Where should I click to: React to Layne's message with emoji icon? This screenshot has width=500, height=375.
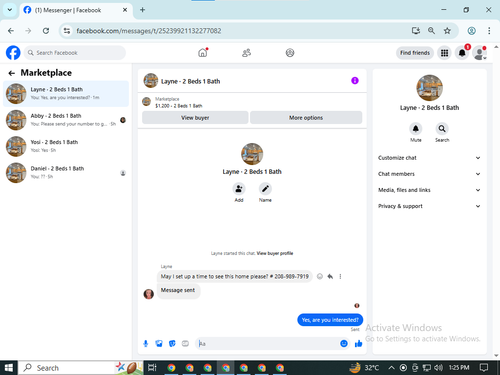pos(320,276)
